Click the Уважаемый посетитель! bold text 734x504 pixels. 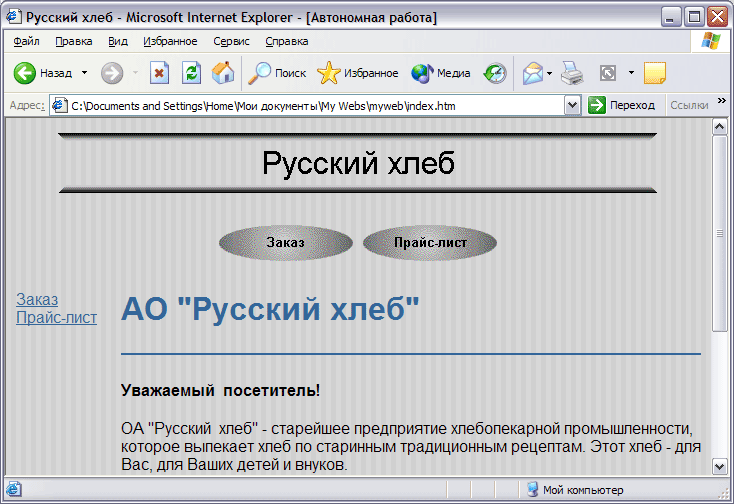pyautogui.click(x=220, y=390)
